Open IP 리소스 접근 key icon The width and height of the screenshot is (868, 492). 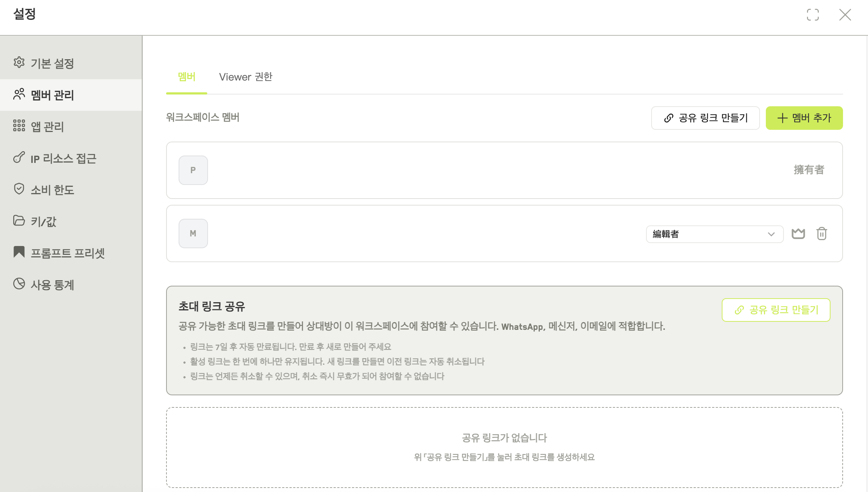coord(19,157)
